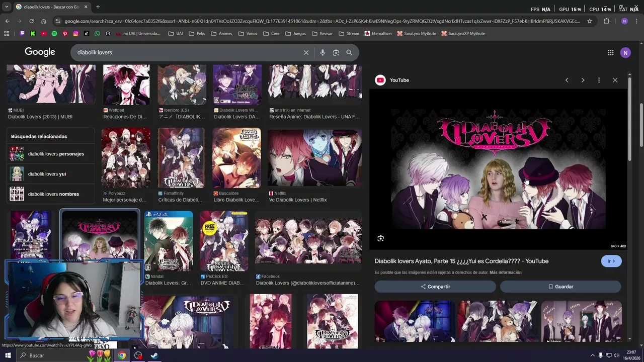Show previous image in preview panel
This screenshot has height=362, width=644.
click(x=567, y=80)
